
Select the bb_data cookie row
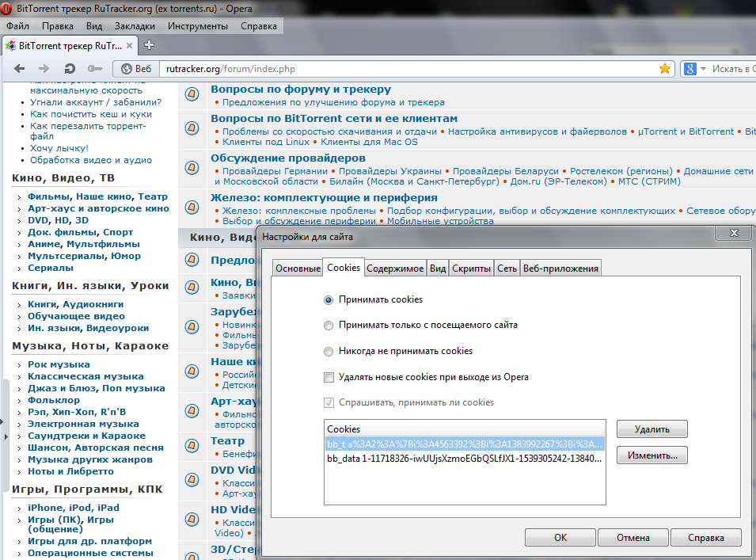pos(465,459)
